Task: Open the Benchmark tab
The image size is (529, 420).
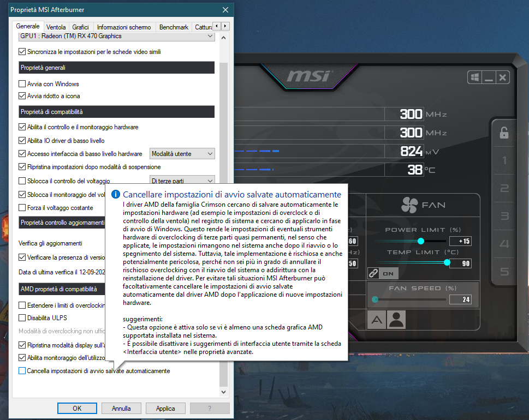Action: click(174, 27)
